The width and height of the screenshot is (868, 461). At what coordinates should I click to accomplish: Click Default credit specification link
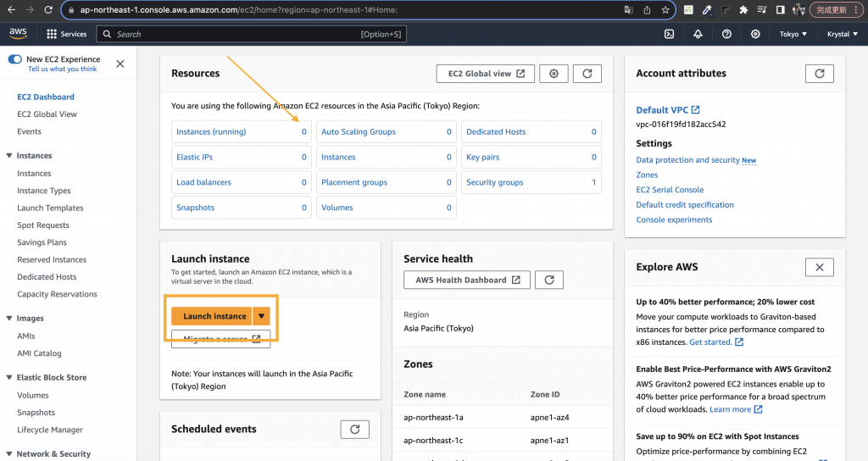point(685,205)
